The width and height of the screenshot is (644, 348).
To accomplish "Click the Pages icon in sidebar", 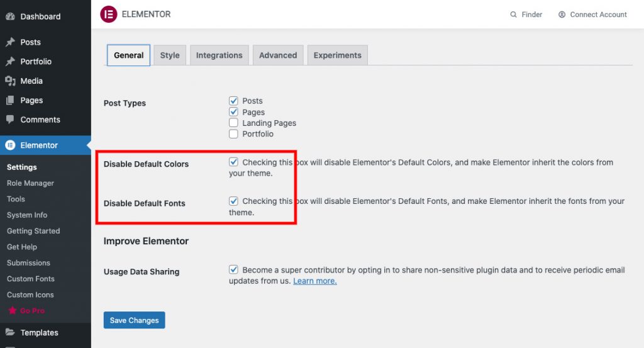I will [x=10, y=100].
